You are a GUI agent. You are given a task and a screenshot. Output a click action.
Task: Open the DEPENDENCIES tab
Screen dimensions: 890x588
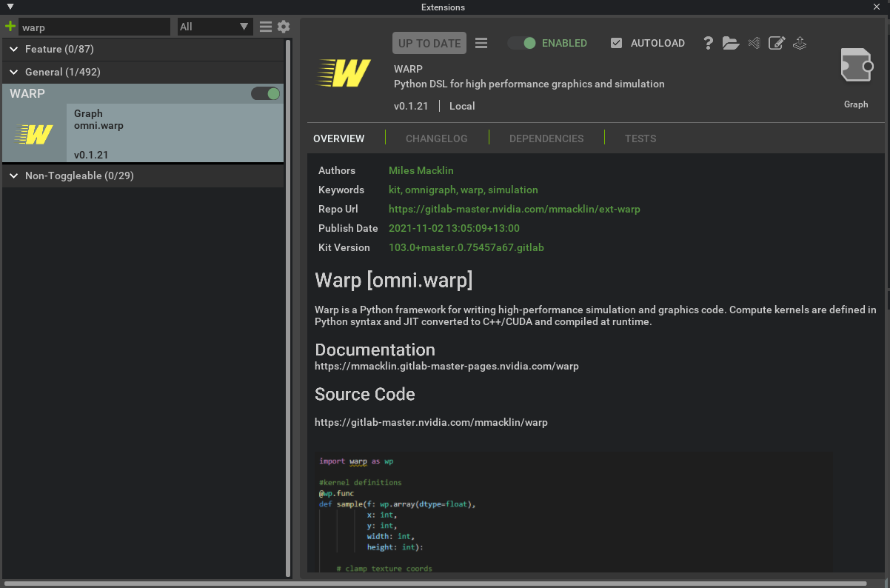coord(546,138)
